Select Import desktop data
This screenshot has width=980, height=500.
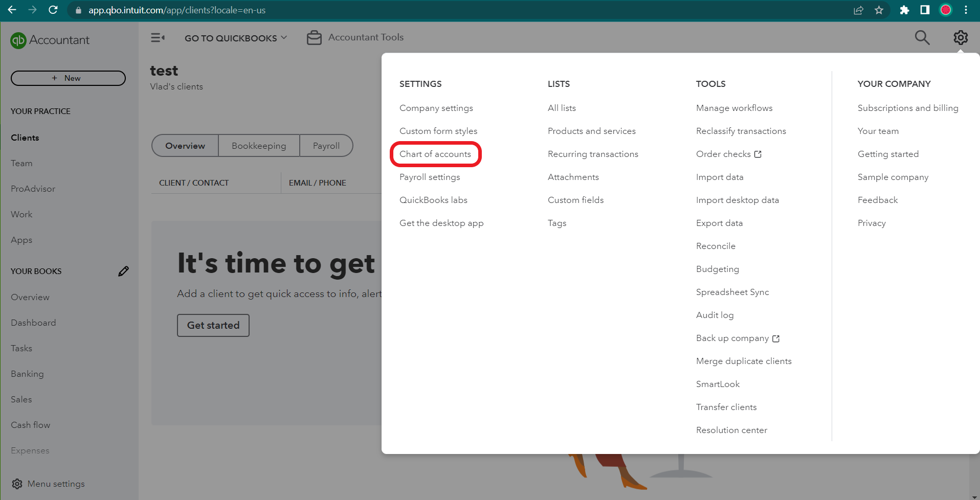tap(738, 200)
